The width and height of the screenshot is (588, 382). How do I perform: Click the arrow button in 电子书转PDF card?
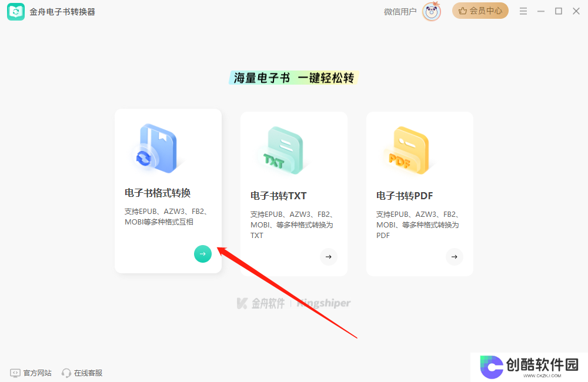455,257
